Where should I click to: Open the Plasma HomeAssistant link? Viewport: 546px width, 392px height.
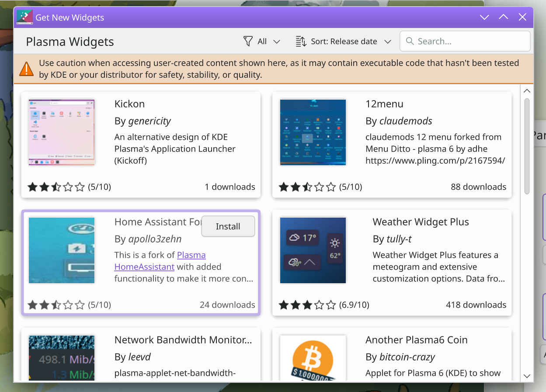(160, 261)
